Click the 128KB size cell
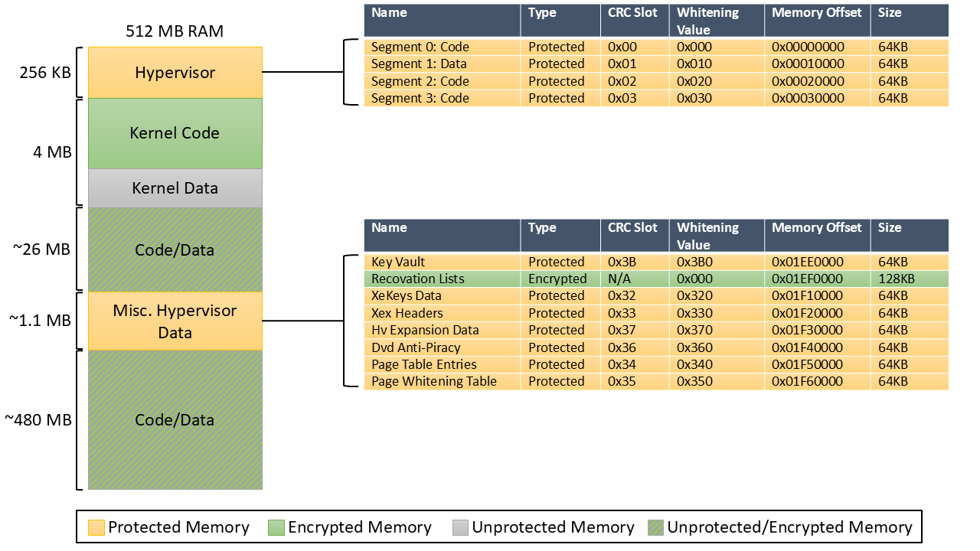The image size is (980, 551). [x=897, y=279]
